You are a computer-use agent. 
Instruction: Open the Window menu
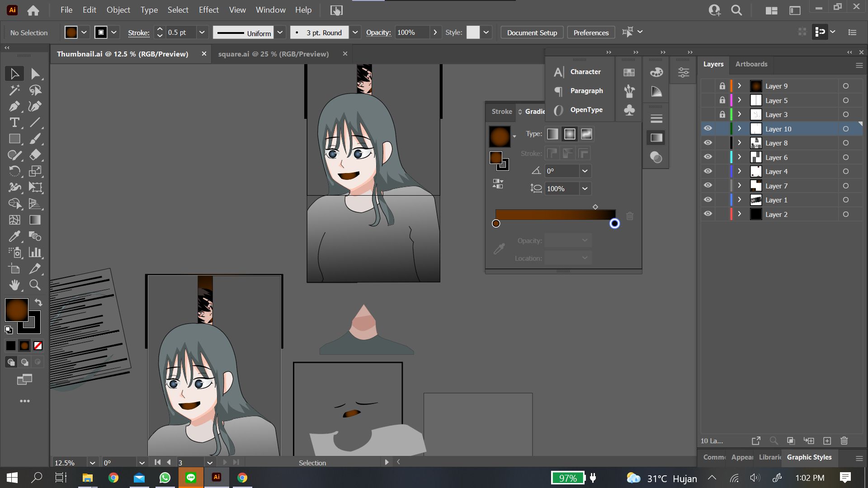(x=270, y=10)
